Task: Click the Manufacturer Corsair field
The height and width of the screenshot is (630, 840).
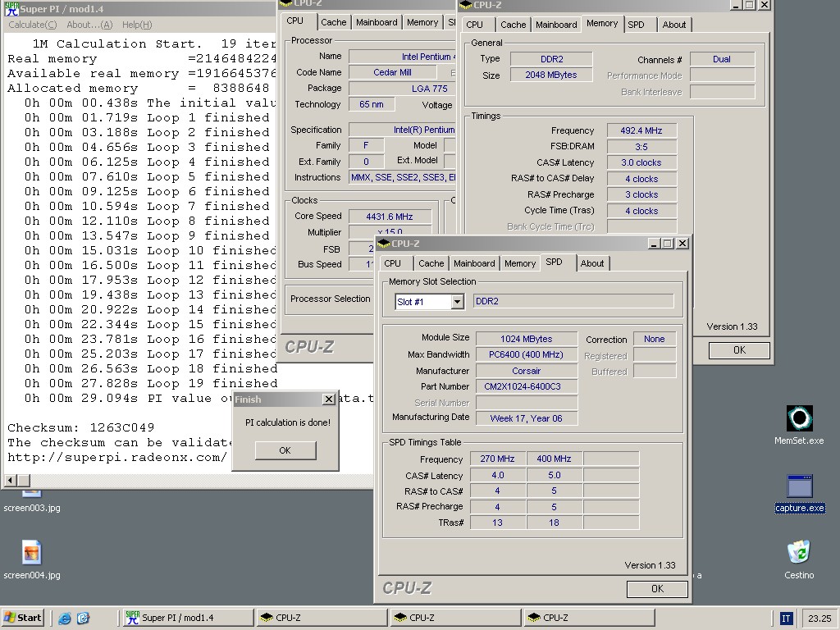Action: (527, 371)
